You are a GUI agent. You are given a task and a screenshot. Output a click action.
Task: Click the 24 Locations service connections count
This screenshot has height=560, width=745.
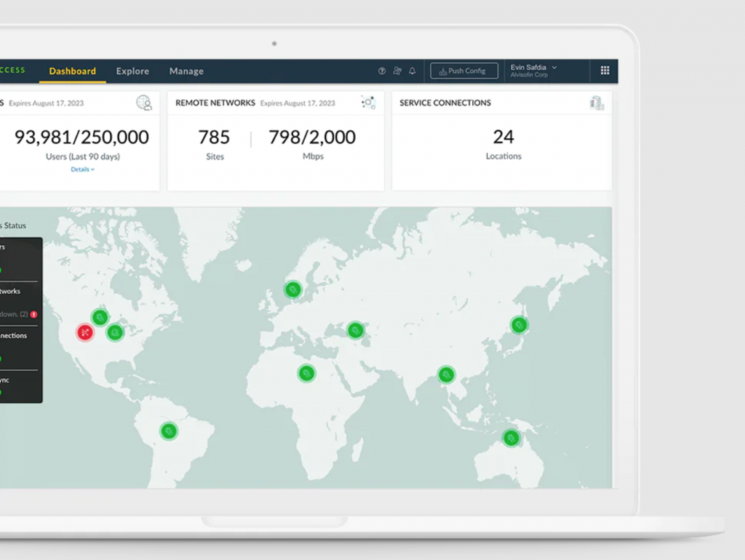tap(503, 143)
